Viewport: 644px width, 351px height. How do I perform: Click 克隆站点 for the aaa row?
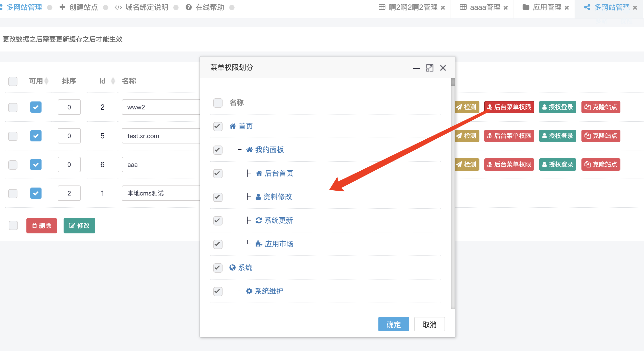tap(601, 164)
